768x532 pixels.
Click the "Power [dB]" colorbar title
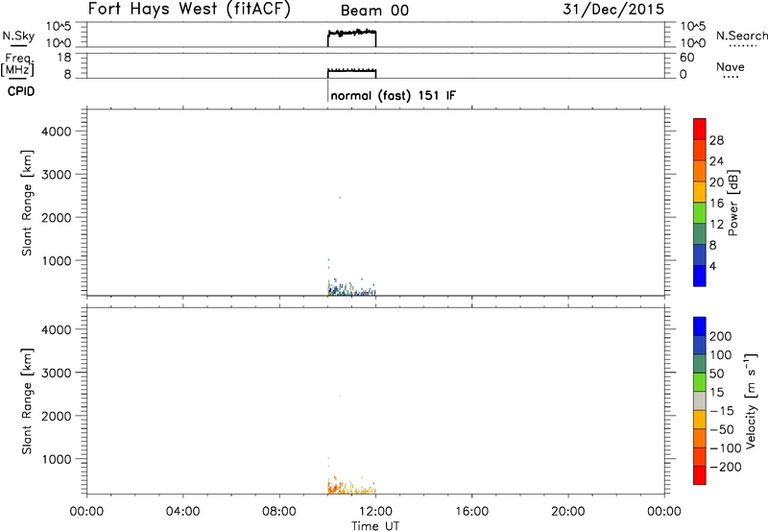[x=733, y=203]
